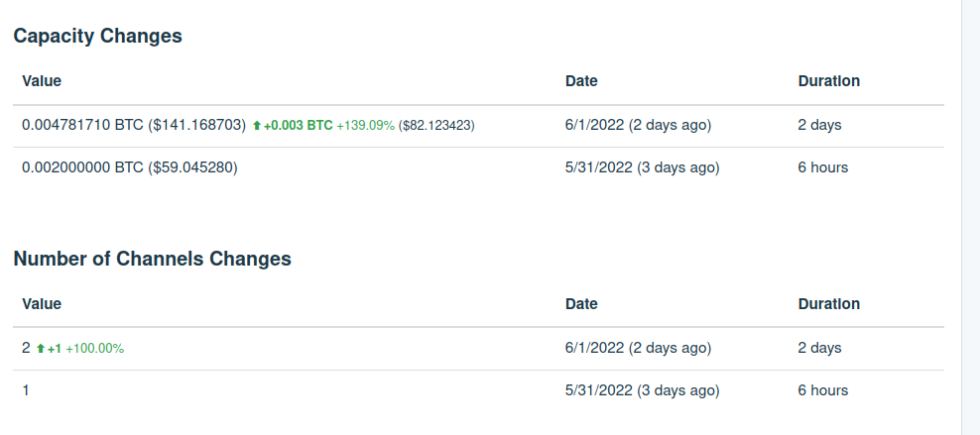Click the green up arrow beside +1
Viewport: 980px width, 435px height.
click(x=41, y=349)
